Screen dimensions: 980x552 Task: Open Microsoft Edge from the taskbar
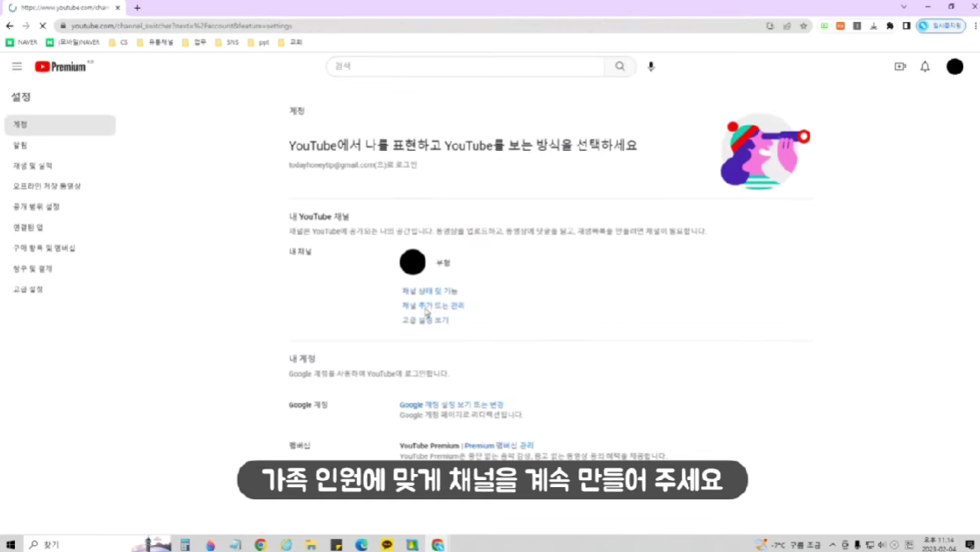(361, 544)
